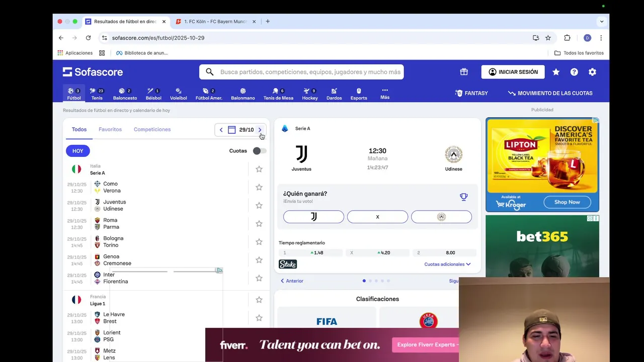Go to Anterior featured match

[292, 281]
